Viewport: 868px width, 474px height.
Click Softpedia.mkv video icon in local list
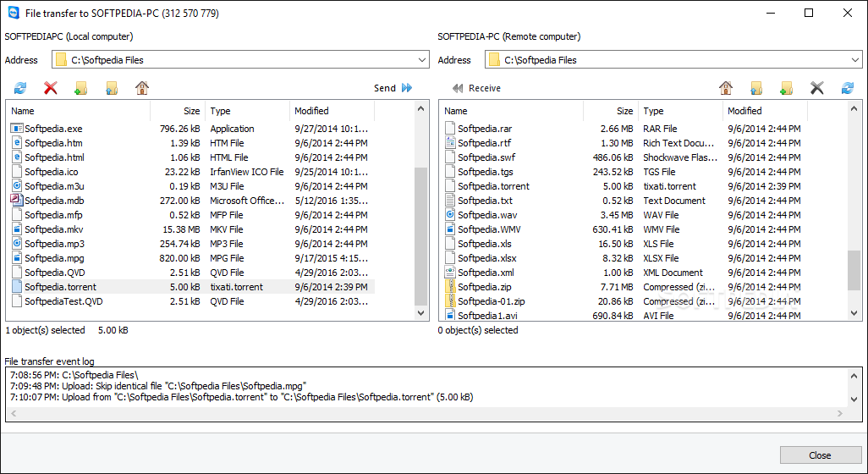pyautogui.click(x=17, y=229)
